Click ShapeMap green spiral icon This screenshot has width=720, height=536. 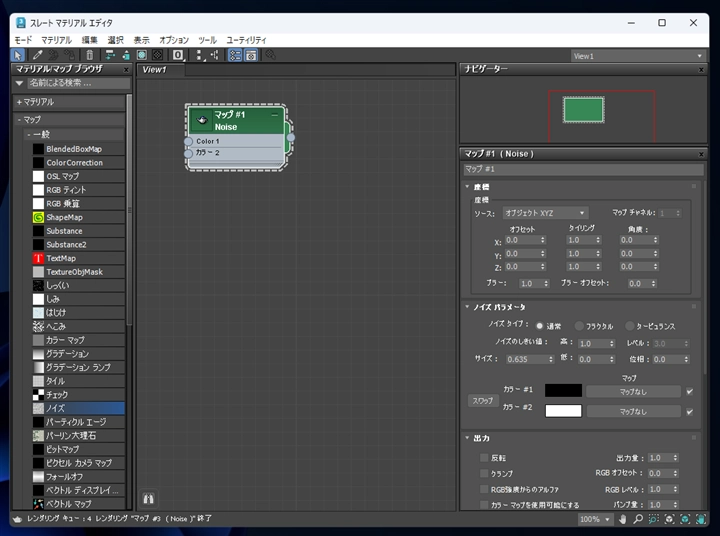38,217
